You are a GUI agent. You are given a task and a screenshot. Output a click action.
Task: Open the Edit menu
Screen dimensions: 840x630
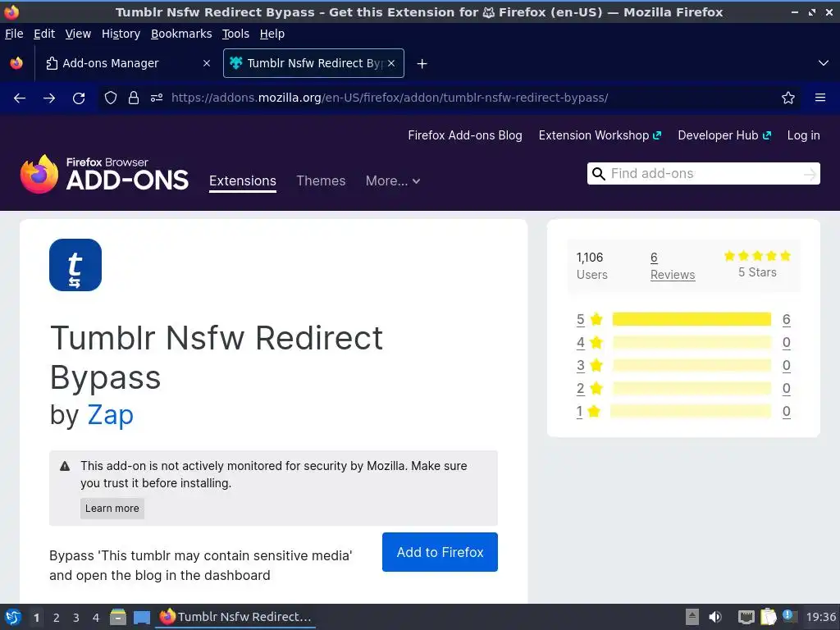[44, 34]
